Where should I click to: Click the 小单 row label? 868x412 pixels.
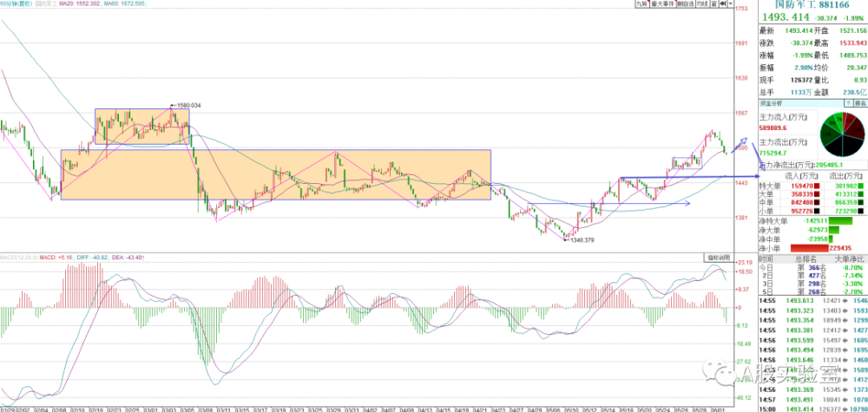[766, 212]
